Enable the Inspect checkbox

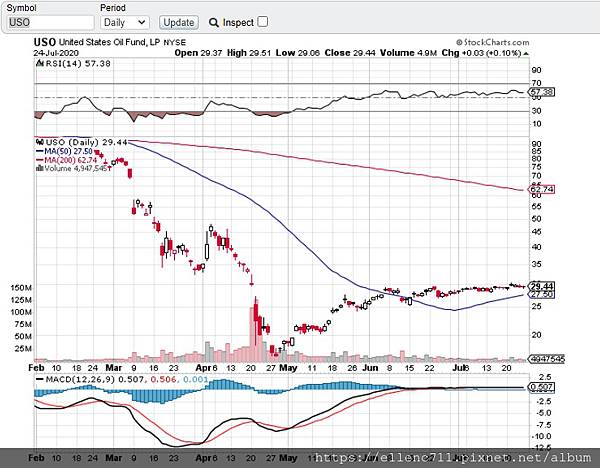(x=263, y=22)
